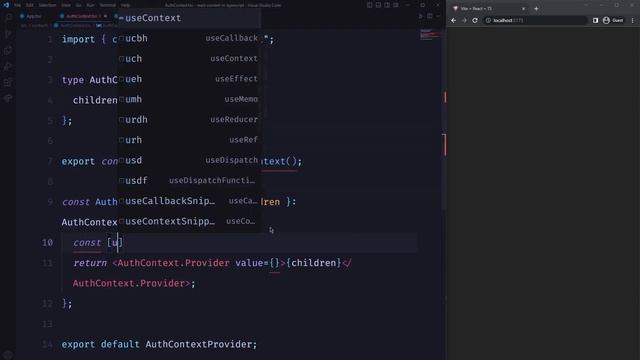Split the editor using the split icon
The height and width of the screenshot is (360, 640).
point(429,16)
